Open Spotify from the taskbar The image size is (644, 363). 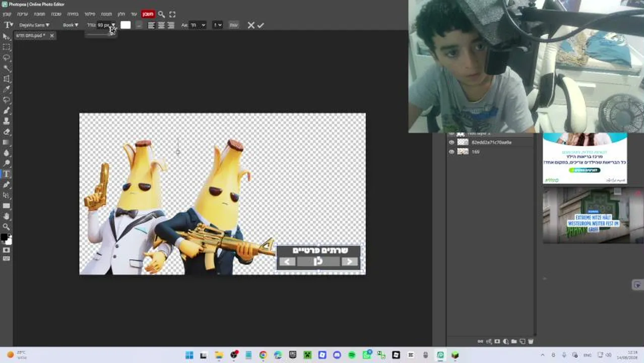click(x=352, y=355)
